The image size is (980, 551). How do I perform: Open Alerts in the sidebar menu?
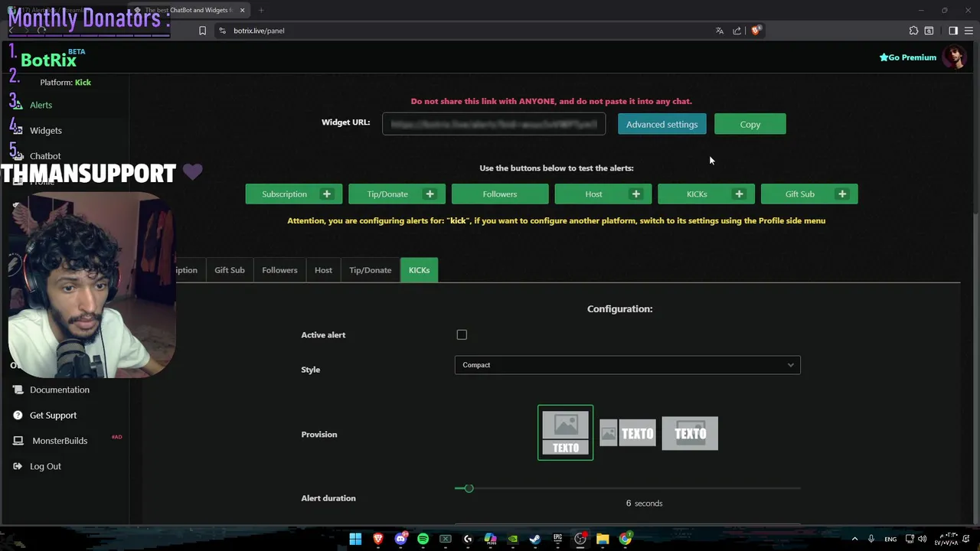(41, 105)
